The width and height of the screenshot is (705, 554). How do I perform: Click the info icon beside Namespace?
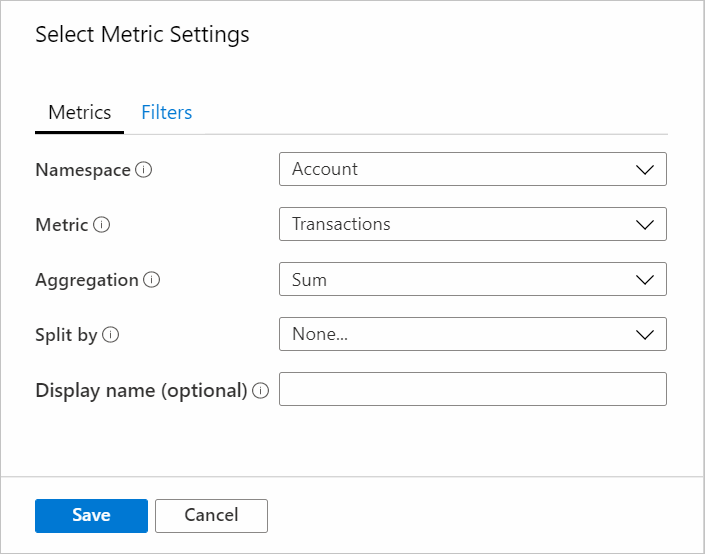tap(143, 170)
